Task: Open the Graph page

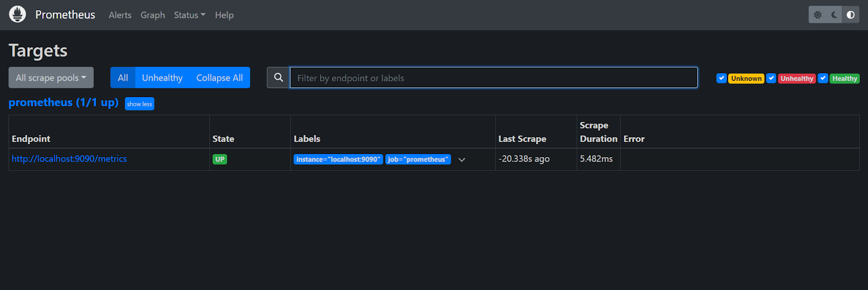Action: pos(152,15)
